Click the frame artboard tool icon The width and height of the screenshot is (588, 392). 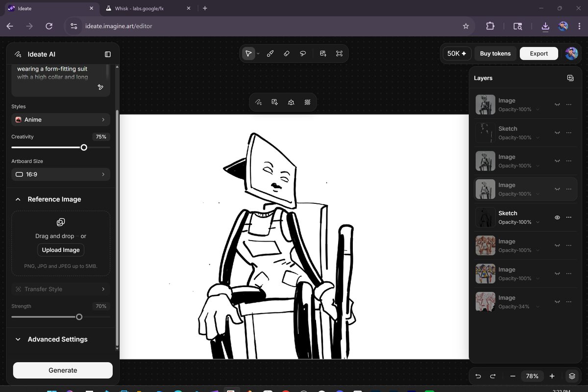point(339,53)
